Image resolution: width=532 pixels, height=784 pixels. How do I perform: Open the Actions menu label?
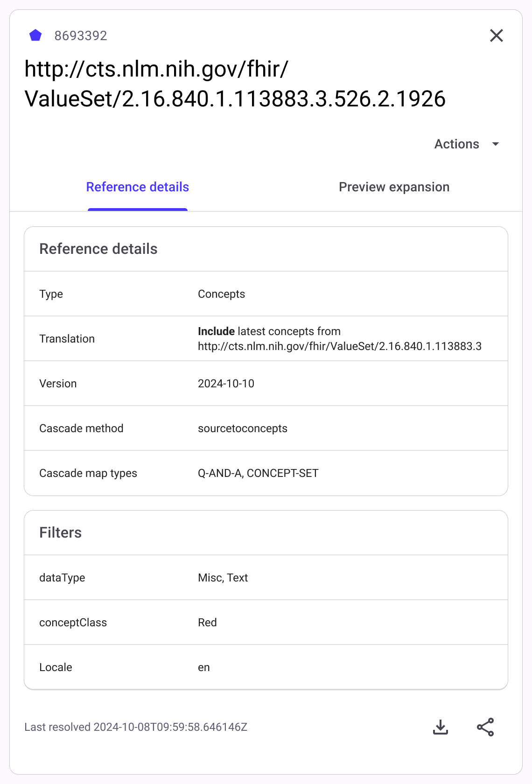pyautogui.click(x=456, y=144)
